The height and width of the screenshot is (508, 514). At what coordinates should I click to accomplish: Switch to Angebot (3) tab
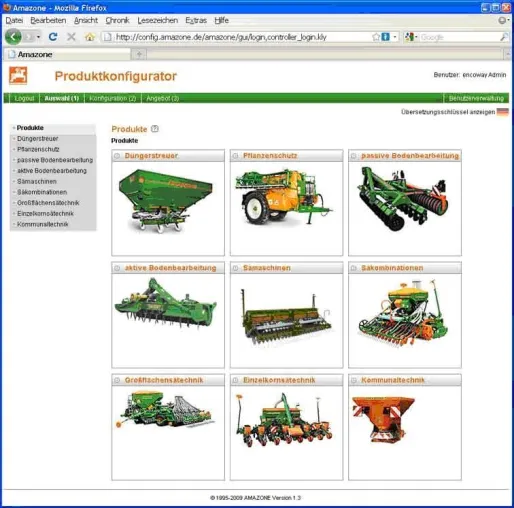point(163,98)
